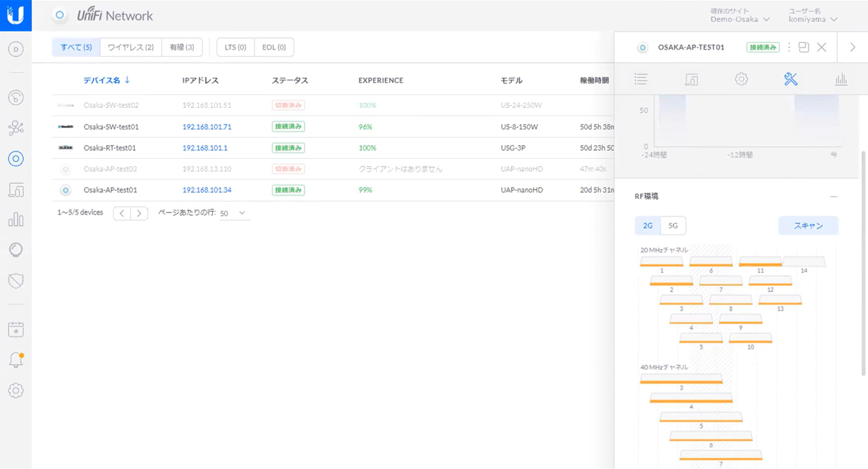Screen dimensions: 868x469
Task: Open the Topology map sidebar icon
Action: tap(16, 128)
